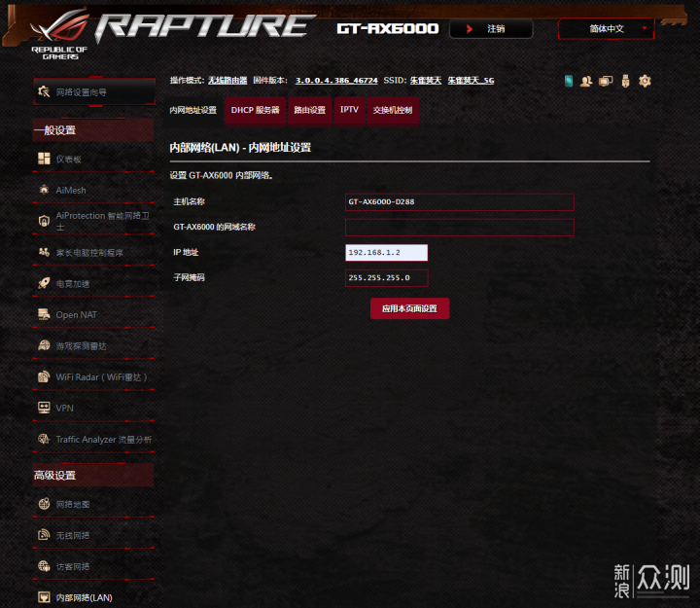Click the 应用本页面设置 apply button
This screenshot has height=608, width=700.
coord(410,308)
